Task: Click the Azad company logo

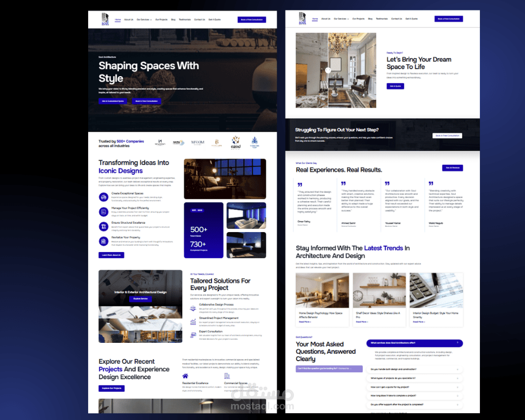Action: click(236, 143)
